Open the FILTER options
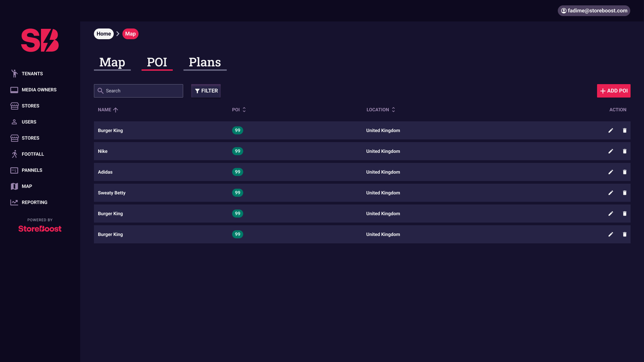The height and width of the screenshot is (362, 644). click(x=206, y=91)
